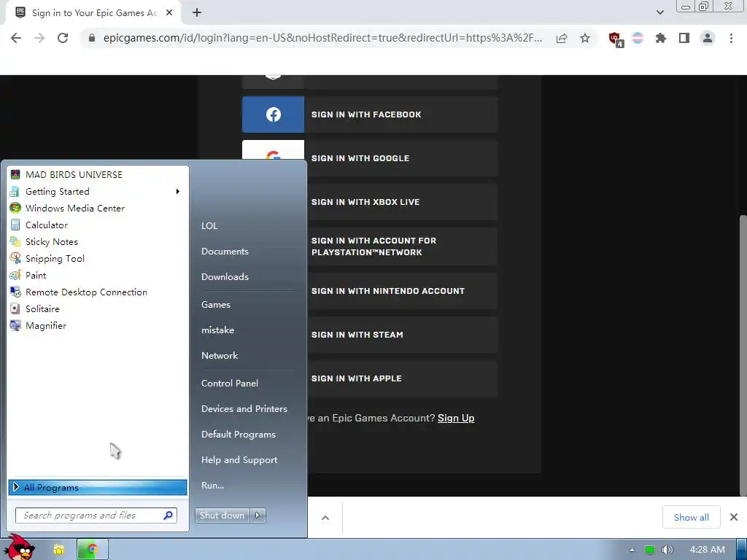Click the striped flag extension icon
Screen dimensions: 747x560
click(638, 38)
